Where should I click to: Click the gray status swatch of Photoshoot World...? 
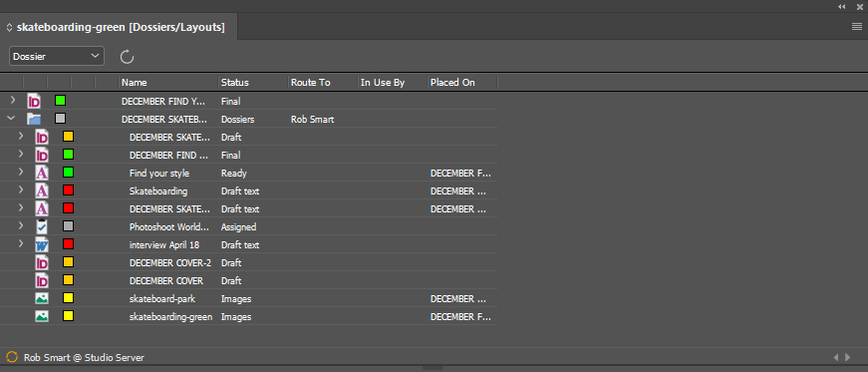68,226
